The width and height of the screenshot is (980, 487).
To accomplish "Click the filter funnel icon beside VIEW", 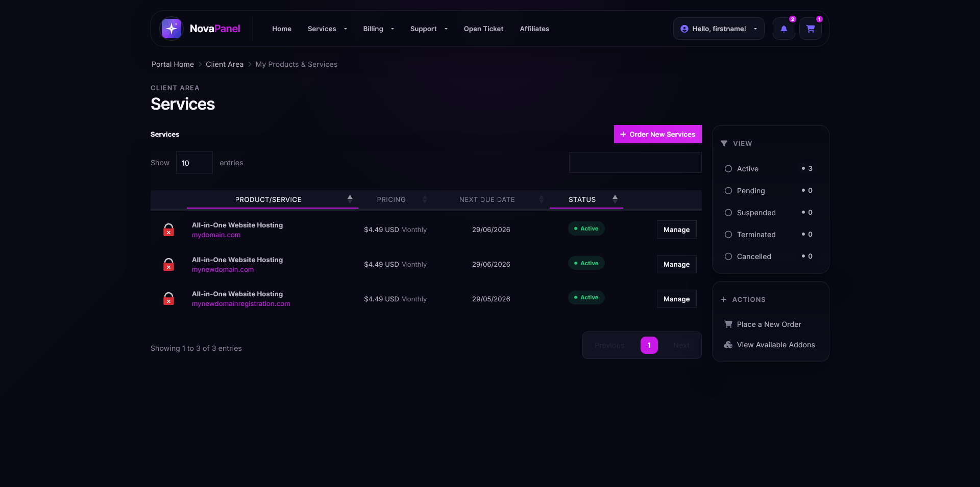I will (x=724, y=143).
